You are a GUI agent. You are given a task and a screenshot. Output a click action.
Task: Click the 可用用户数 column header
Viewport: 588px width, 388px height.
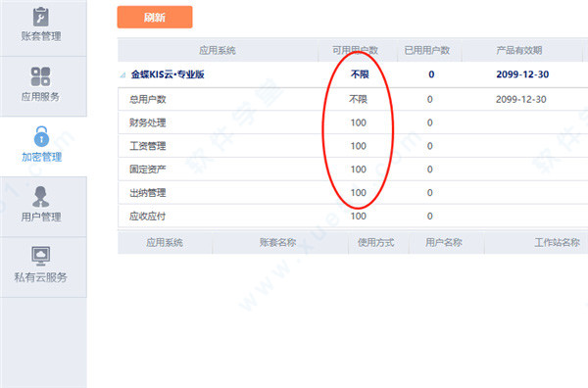pos(355,50)
